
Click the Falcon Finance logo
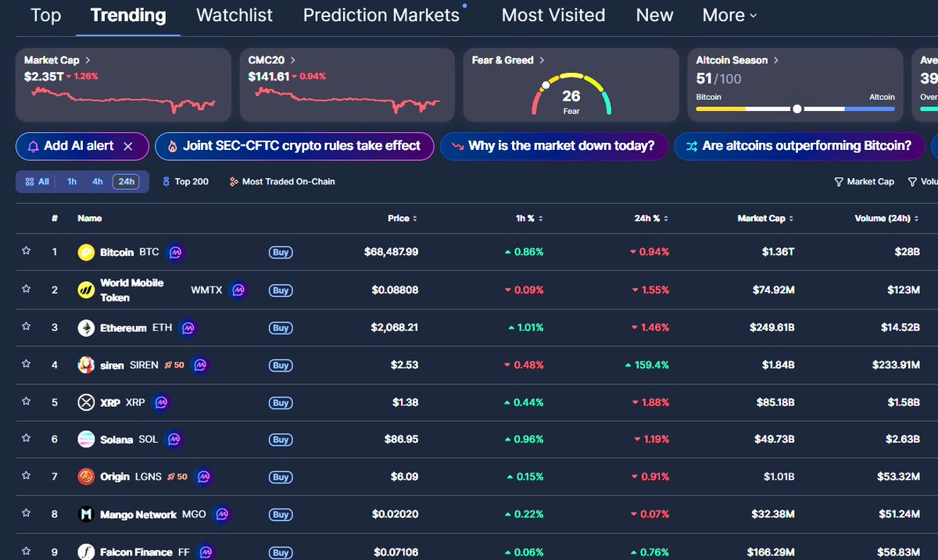tap(86, 551)
